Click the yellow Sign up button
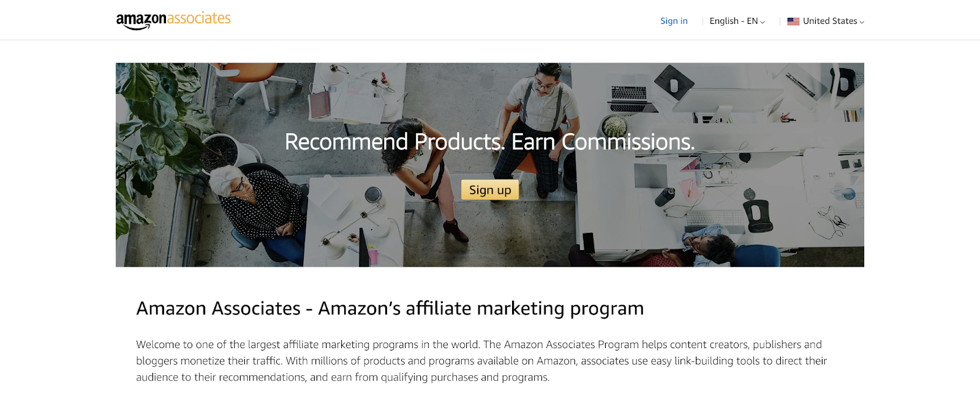 [490, 190]
